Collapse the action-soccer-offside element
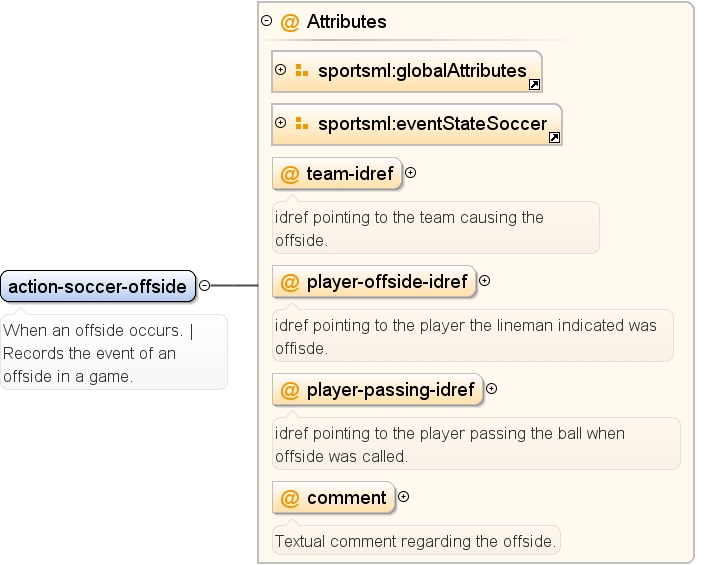The width and height of the screenshot is (712, 565). tap(205, 285)
